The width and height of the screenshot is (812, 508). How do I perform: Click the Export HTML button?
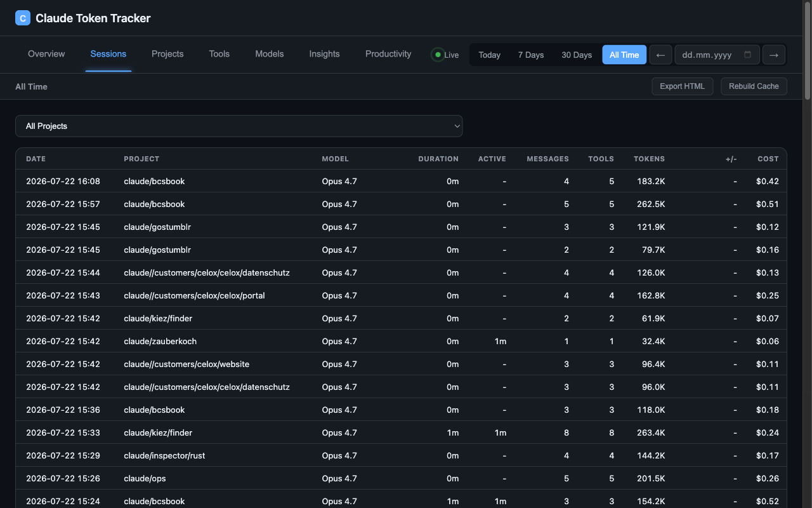click(682, 86)
